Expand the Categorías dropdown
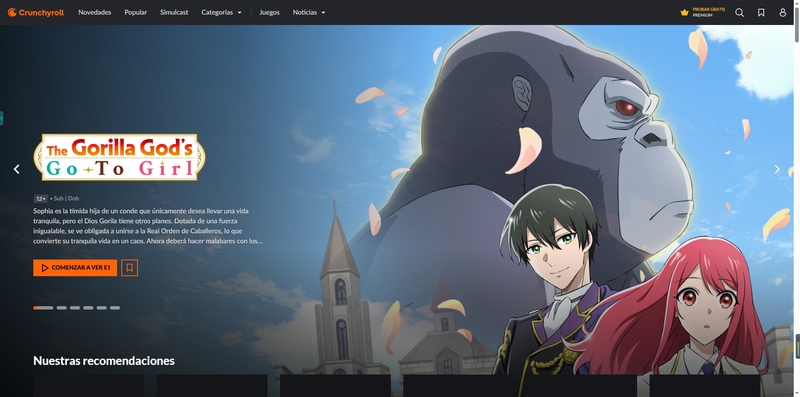This screenshot has width=800, height=397. pos(221,12)
